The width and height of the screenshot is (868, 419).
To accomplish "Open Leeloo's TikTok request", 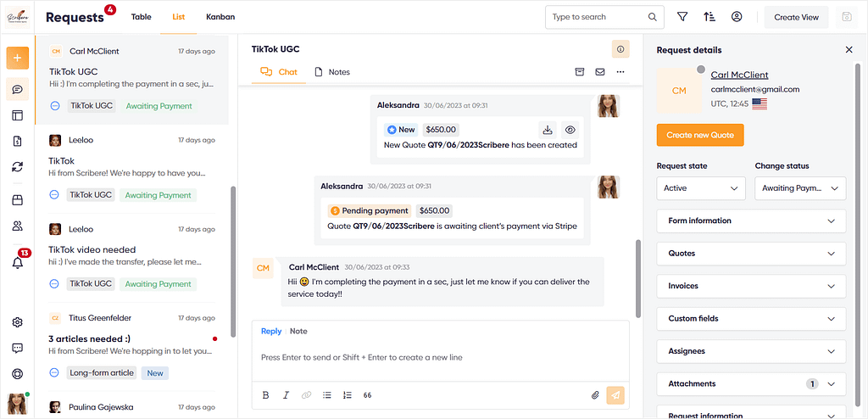I will [131, 169].
